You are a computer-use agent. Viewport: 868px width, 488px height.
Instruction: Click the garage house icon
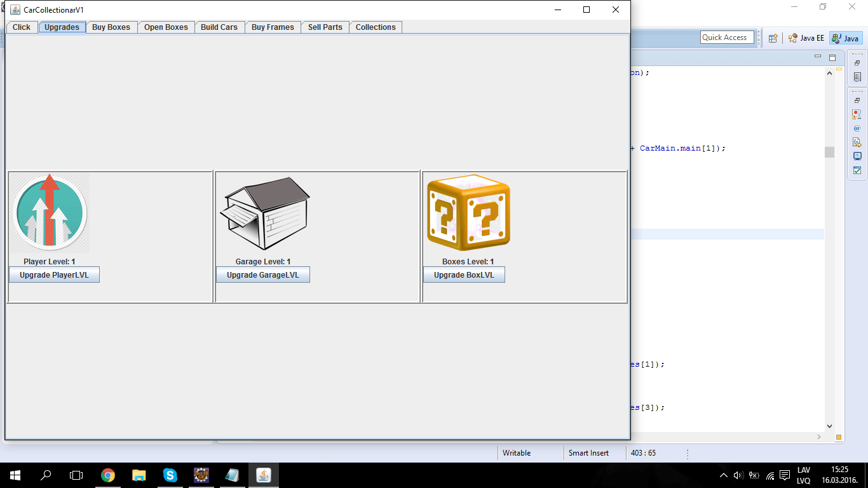point(264,213)
